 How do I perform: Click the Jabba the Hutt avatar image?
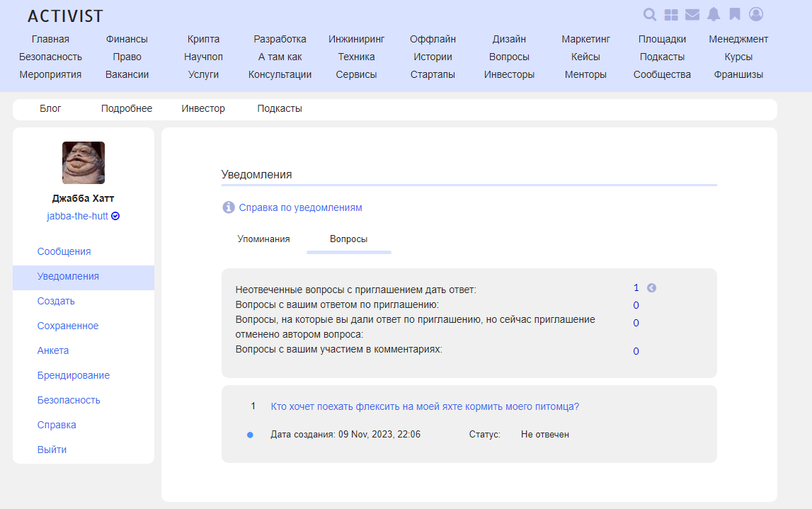[x=84, y=163]
